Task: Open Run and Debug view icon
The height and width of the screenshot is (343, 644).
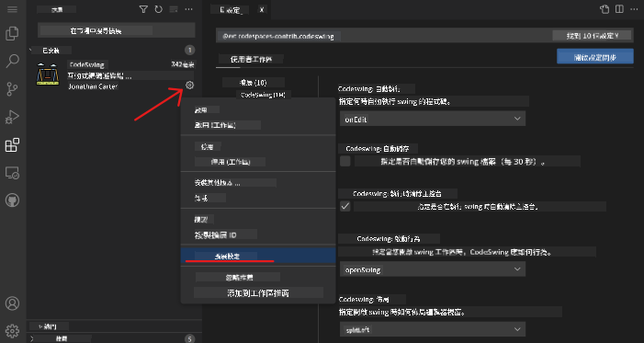Action: coord(12,117)
